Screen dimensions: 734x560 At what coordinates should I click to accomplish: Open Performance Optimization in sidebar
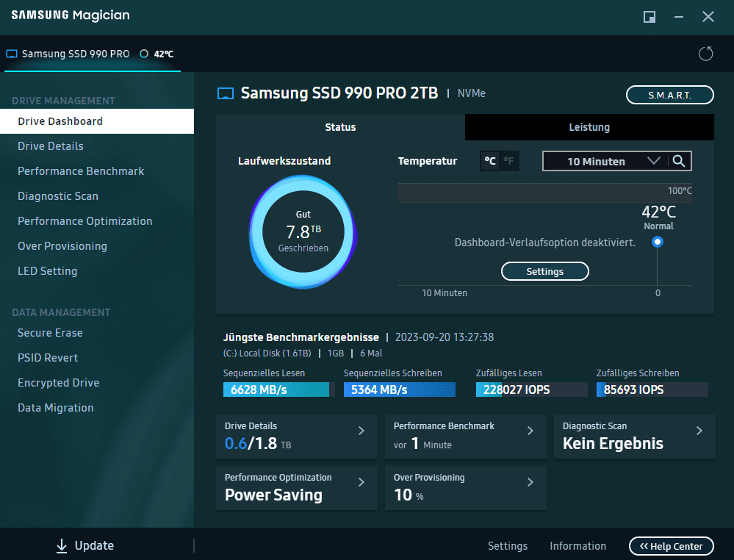97,221
